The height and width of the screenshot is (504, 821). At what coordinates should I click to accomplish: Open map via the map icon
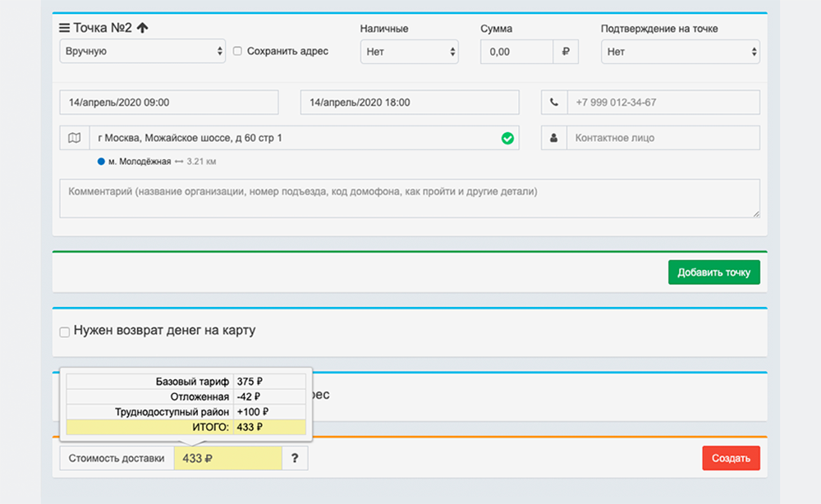coord(75,138)
